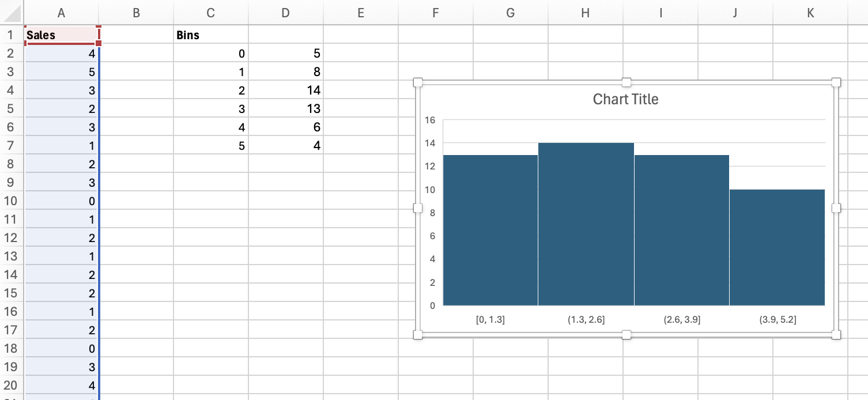Click the chart's top-middle resize handle
Viewport: 868px width, 400px height.
pos(627,82)
